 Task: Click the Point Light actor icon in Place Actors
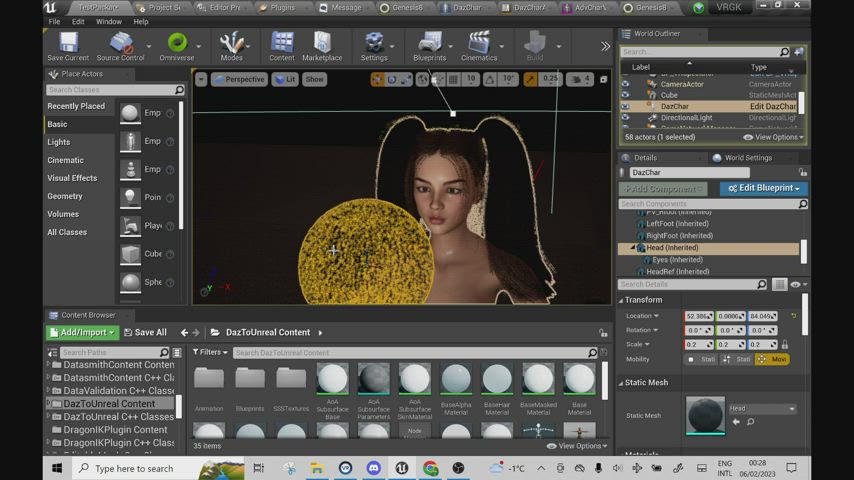(x=130, y=197)
